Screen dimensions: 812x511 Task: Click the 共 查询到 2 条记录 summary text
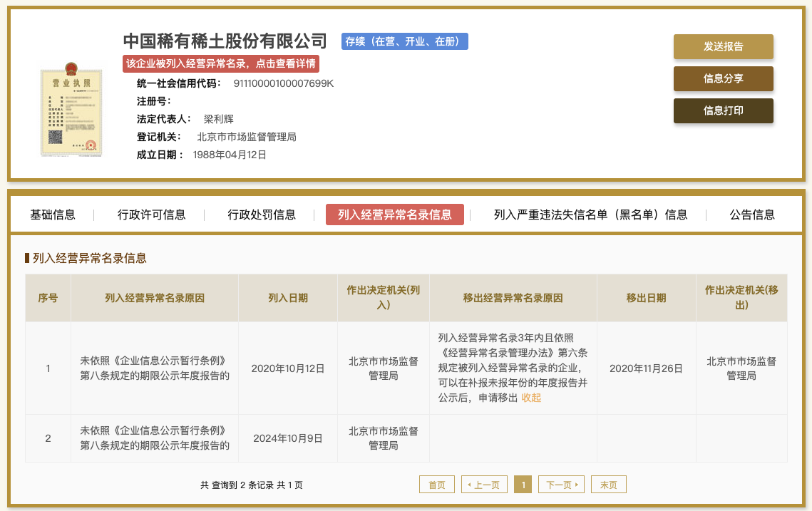click(x=252, y=485)
